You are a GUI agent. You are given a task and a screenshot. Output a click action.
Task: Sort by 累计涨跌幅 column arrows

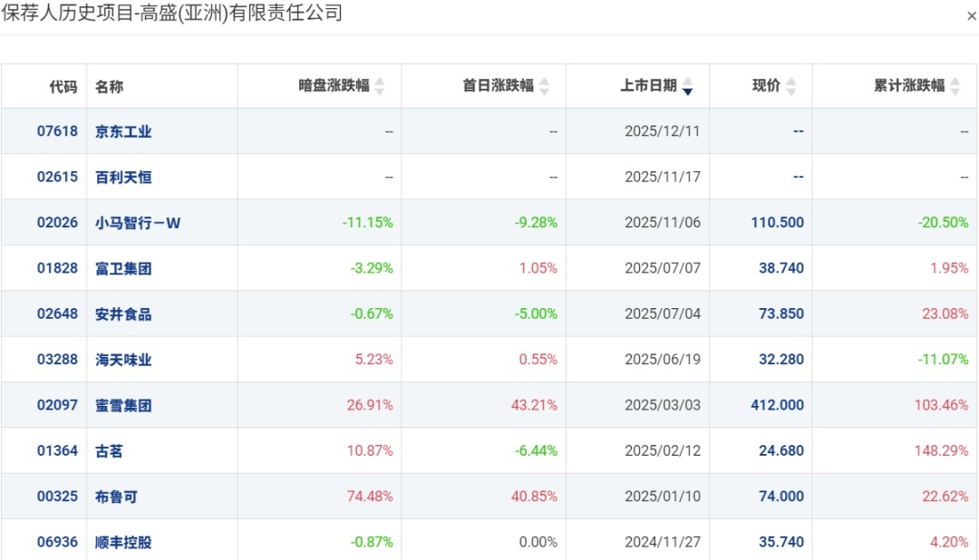pos(955,86)
